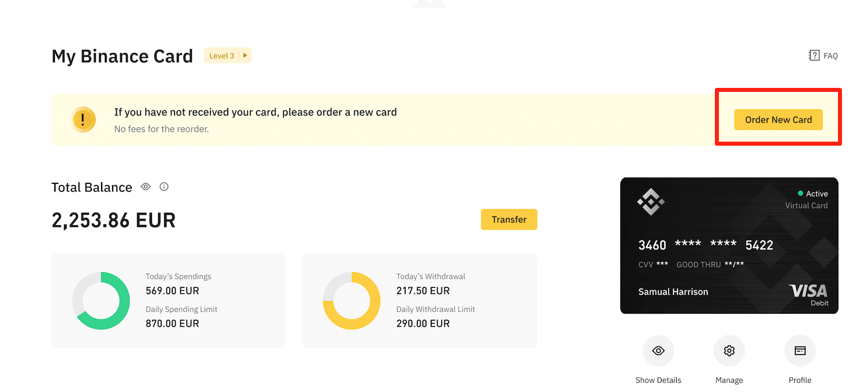Viewport: 868px width, 392px height.
Task: Open the Manage gear icon
Action: pyautogui.click(x=729, y=350)
